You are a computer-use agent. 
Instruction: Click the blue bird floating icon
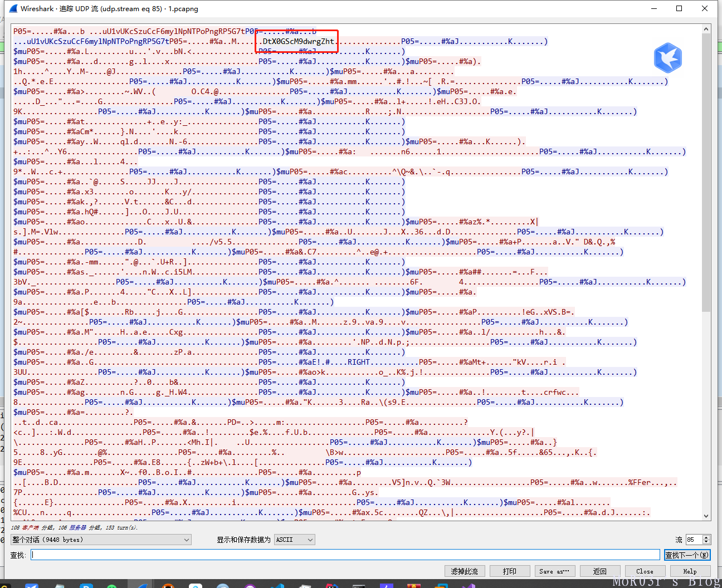coord(668,58)
